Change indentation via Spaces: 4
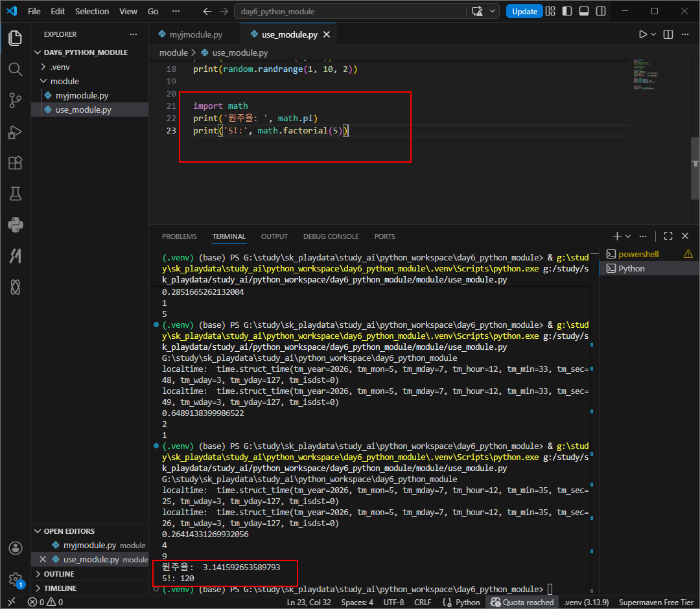 (357, 602)
